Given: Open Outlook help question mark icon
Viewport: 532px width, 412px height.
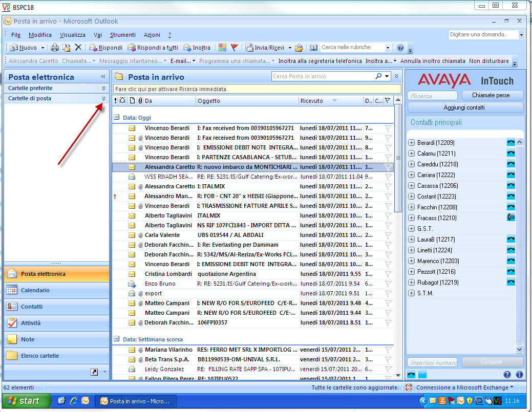Looking at the screenshot, I should [x=400, y=48].
